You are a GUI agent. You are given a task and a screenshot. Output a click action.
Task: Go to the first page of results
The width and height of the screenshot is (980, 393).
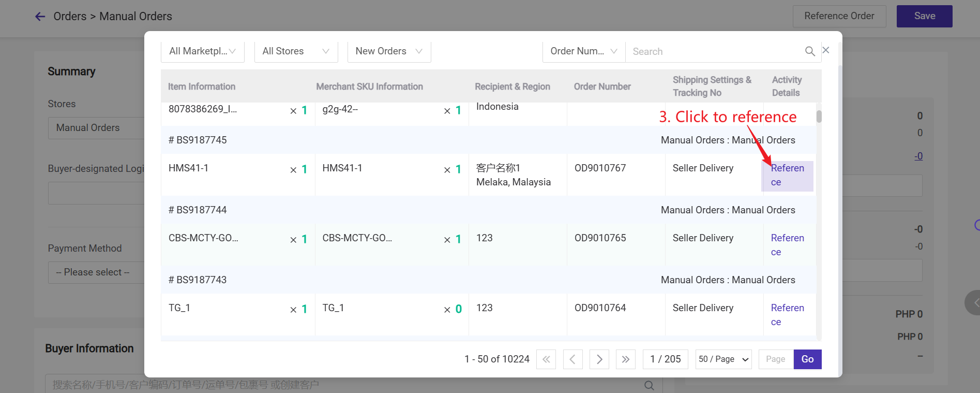coord(546,359)
